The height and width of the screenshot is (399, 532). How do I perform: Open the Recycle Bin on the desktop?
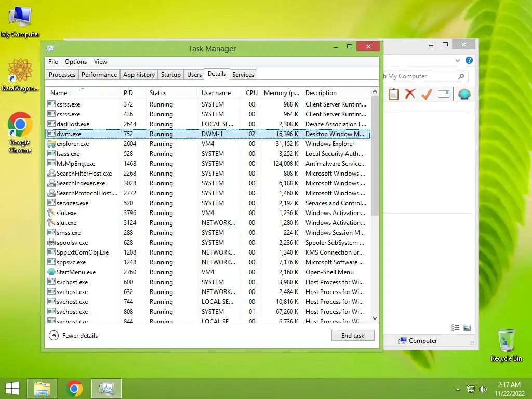(x=506, y=345)
